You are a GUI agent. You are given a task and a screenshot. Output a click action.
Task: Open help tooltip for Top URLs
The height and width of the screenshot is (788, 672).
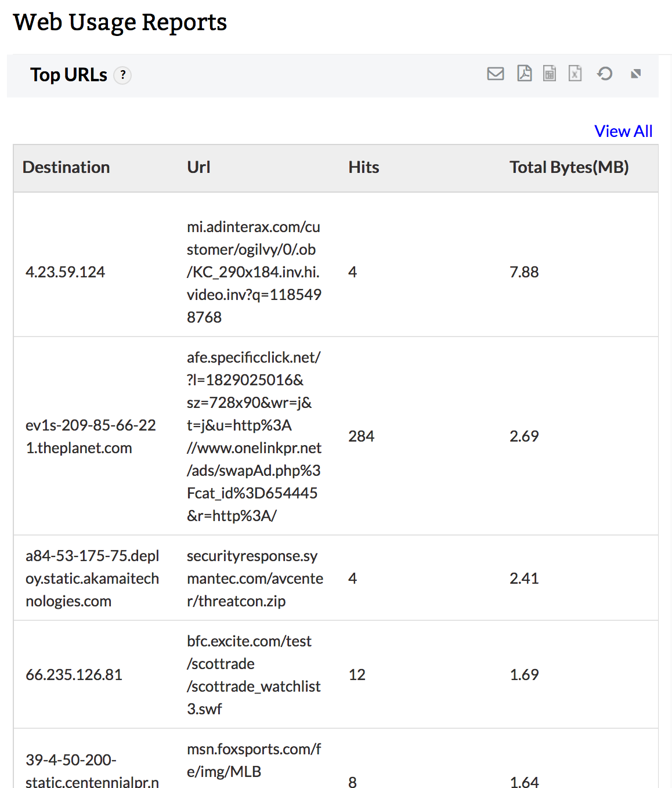pyautogui.click(x=122, y=75)
